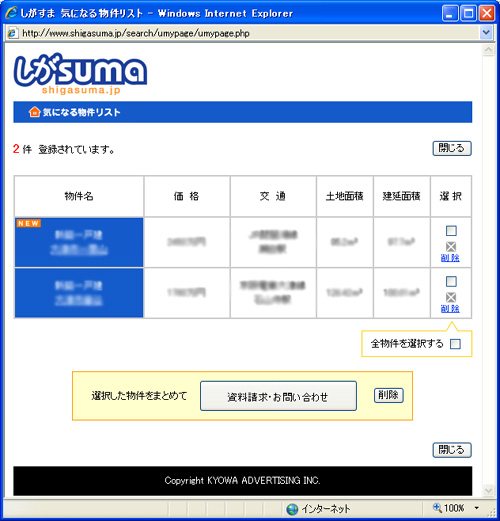Expand the zoom level dropdown arrow
The height and width of the screenshot is (521, 500).
[477, 508]
